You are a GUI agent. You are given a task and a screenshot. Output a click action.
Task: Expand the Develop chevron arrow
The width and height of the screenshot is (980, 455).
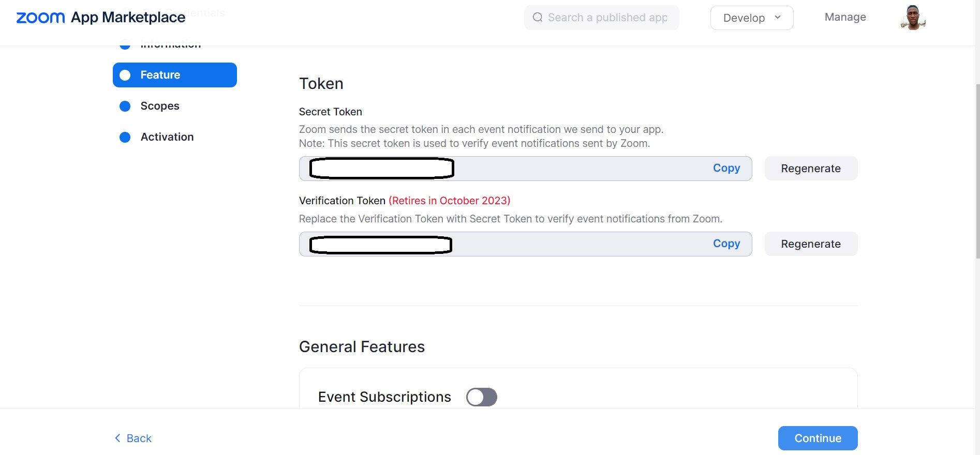click(777, 18)
